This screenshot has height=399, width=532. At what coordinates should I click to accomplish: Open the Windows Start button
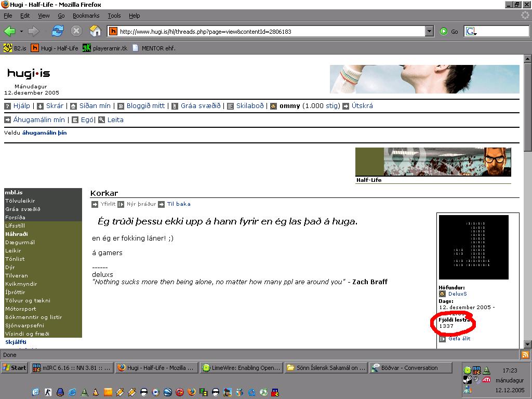pyautogui.click(x=14, y=368)
